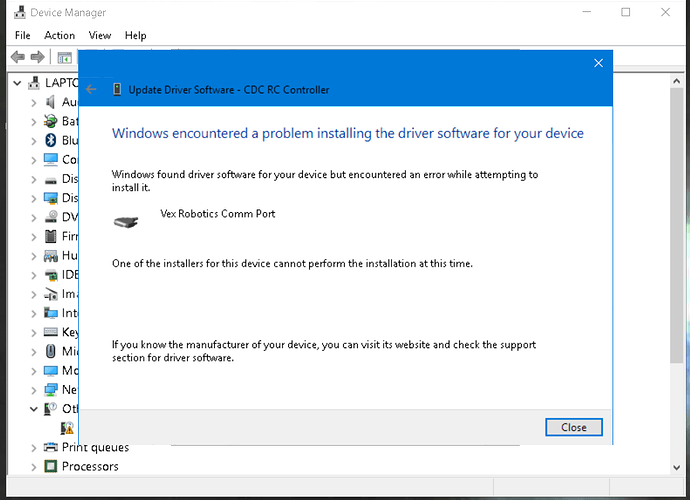Open the View menu
Image resolution: width=690 pixels, height=500 pixels.
click(100, 35)
